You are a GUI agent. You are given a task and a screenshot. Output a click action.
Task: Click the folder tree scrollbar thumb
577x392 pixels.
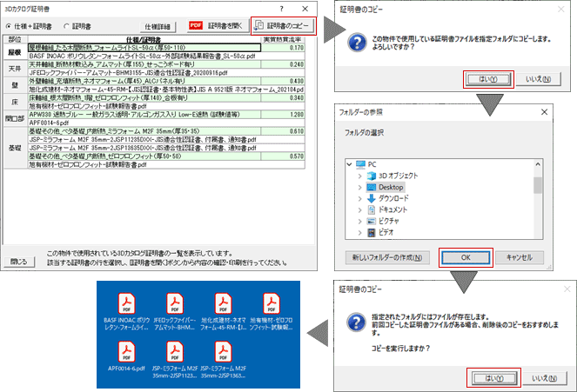538,185
